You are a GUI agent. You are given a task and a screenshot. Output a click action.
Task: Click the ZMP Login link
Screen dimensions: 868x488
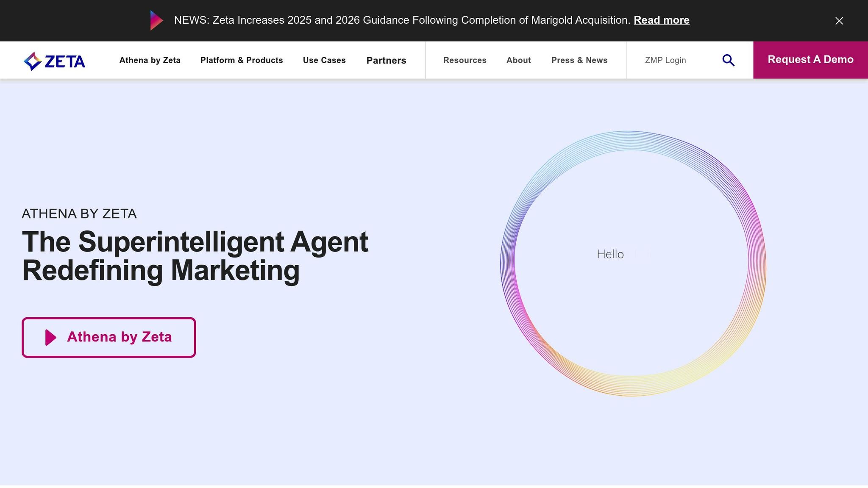click(x=665, y=60)
